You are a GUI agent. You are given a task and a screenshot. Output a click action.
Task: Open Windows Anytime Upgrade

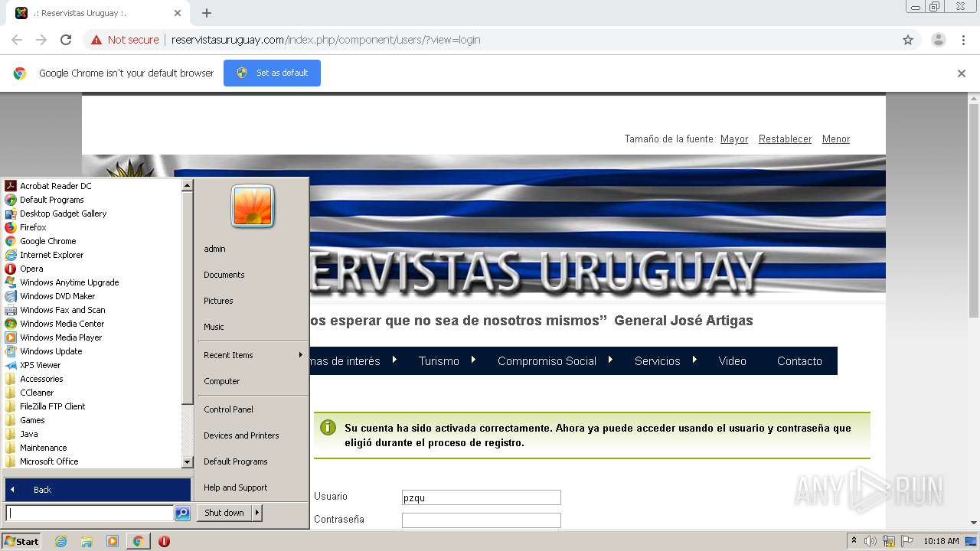click(69, 282)
